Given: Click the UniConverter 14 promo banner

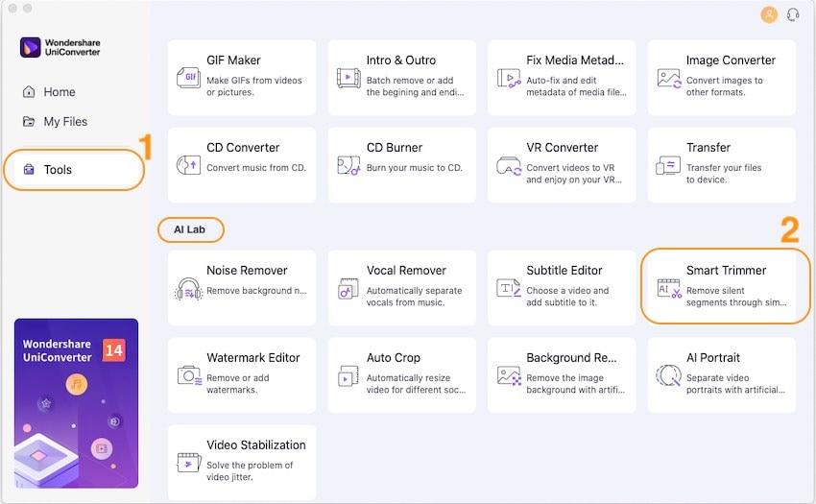Looking at the screenshot, I should click(x=76, y=403).
